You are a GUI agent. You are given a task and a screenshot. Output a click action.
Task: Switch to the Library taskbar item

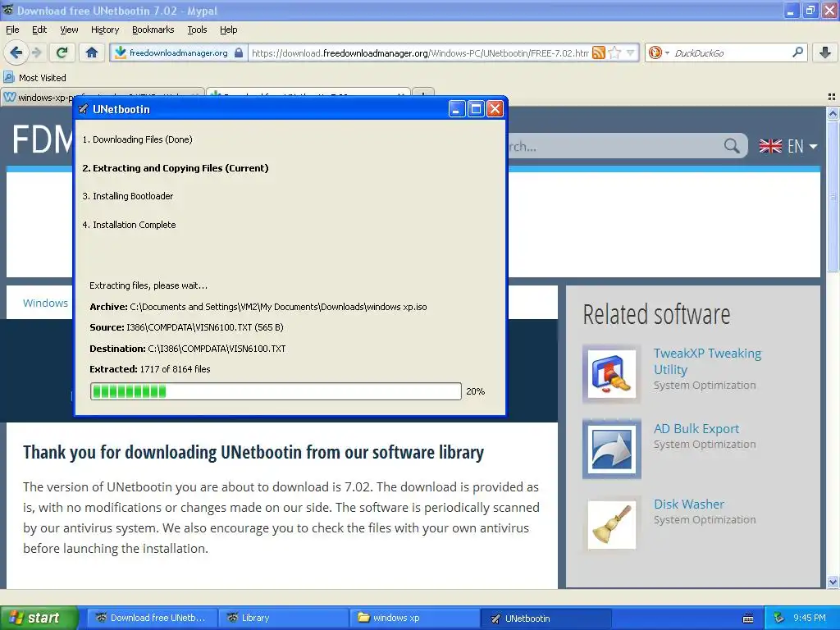coord(284,618)
